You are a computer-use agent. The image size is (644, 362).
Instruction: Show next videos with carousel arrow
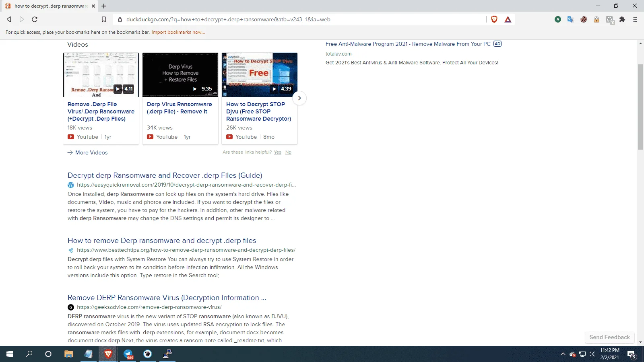click(x=299, y=98)
